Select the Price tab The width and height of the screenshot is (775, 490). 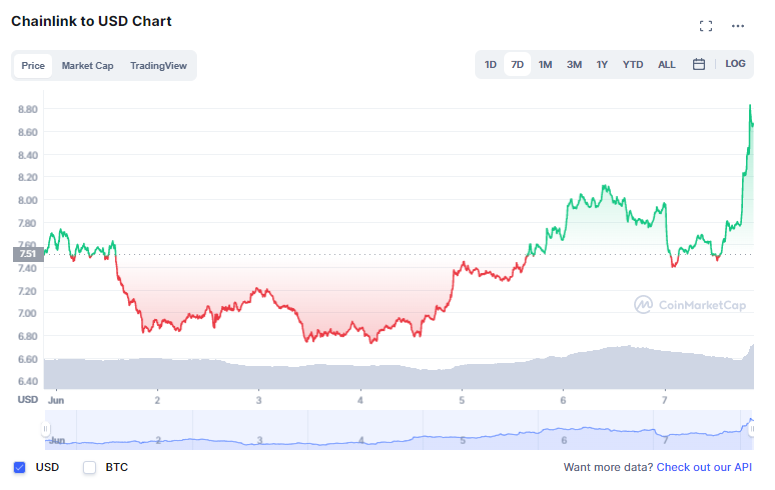(33, 66)
